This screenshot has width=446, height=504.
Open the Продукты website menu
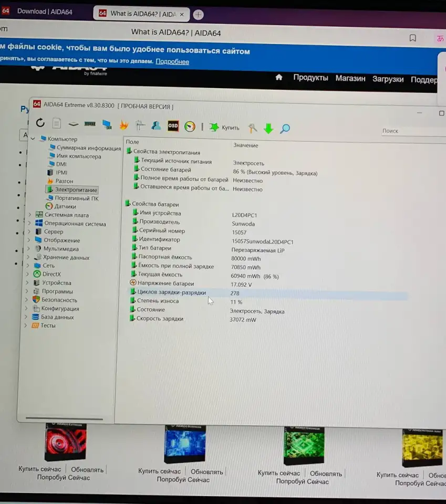point(310,78)
